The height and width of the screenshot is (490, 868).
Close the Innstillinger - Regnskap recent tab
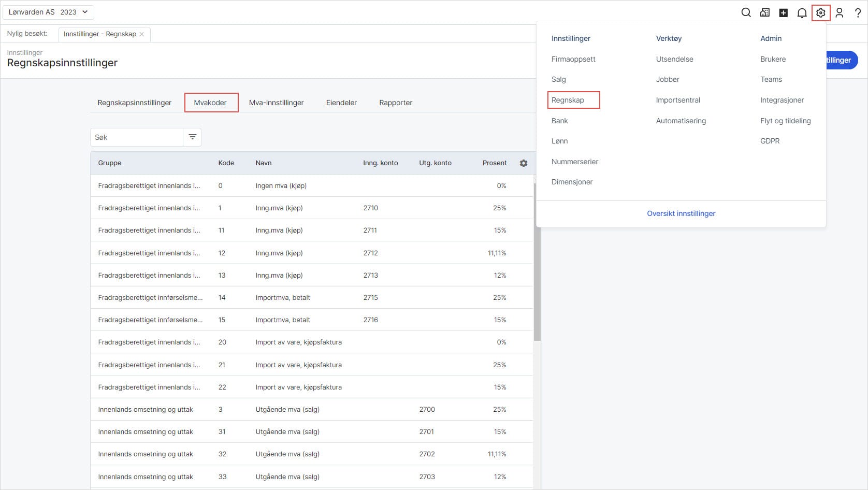click(142, 34)
